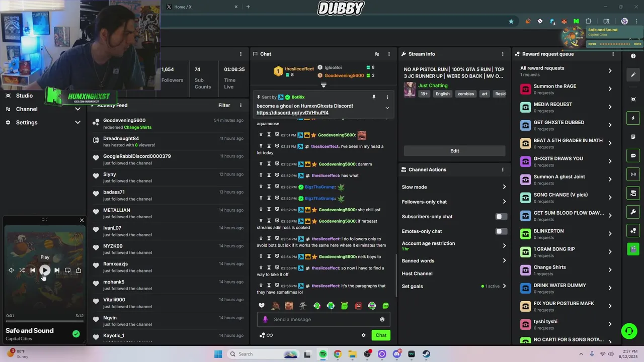
Task: Select the red angry face emote
Action: point(358,306)
